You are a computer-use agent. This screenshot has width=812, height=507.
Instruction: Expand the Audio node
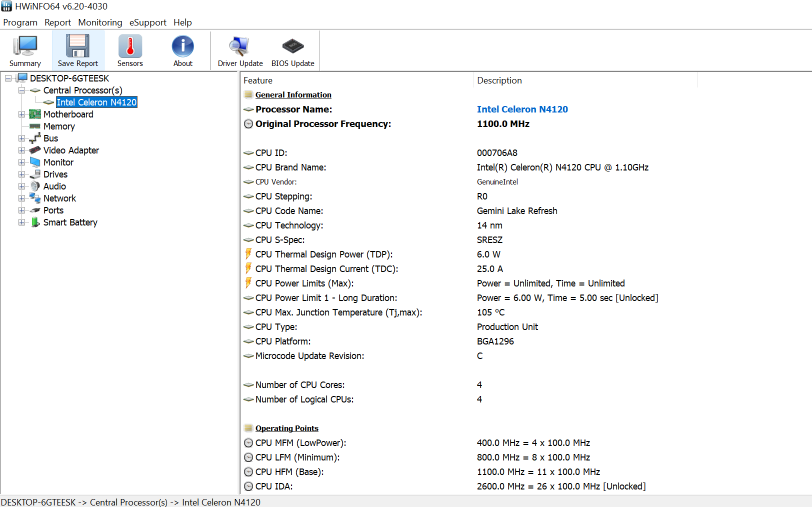21,186
